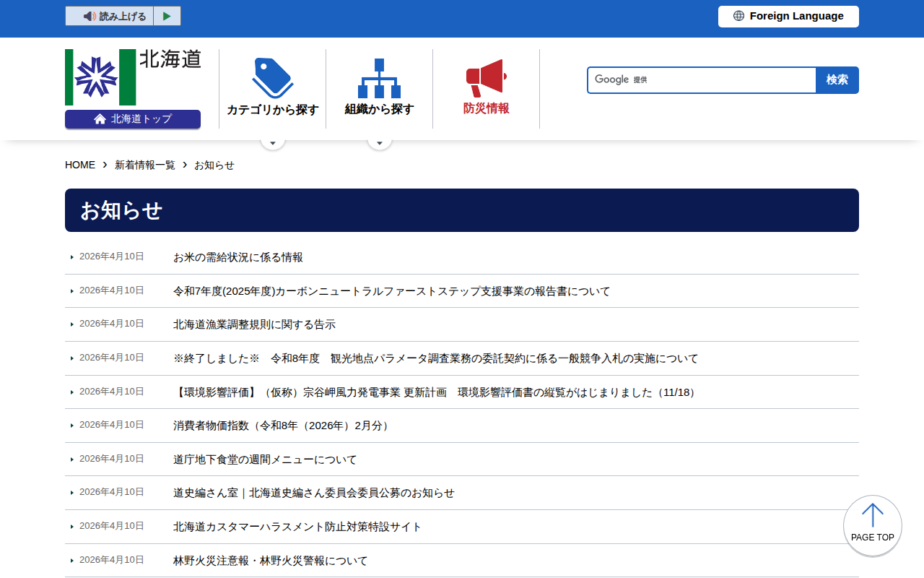This screenshot has width=924, height=578.
Task: Open 北海道漁業調整規則に関する告示
Action: 255,324
